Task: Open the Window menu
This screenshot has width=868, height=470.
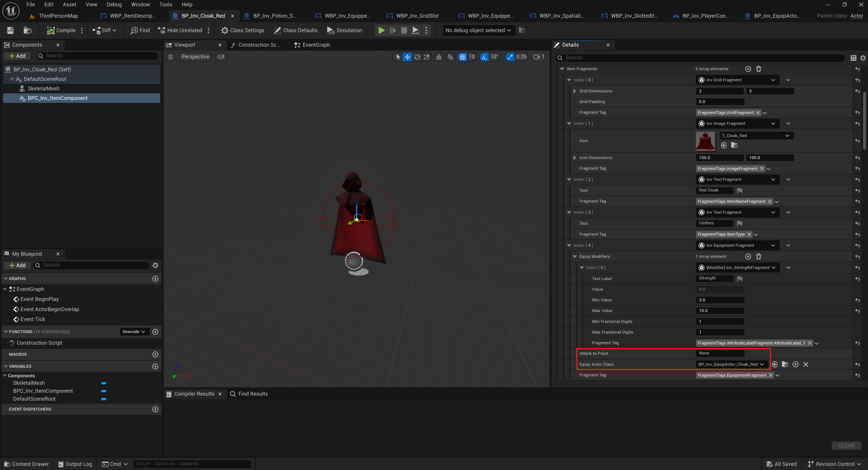Action: click(x=140, y=4)
